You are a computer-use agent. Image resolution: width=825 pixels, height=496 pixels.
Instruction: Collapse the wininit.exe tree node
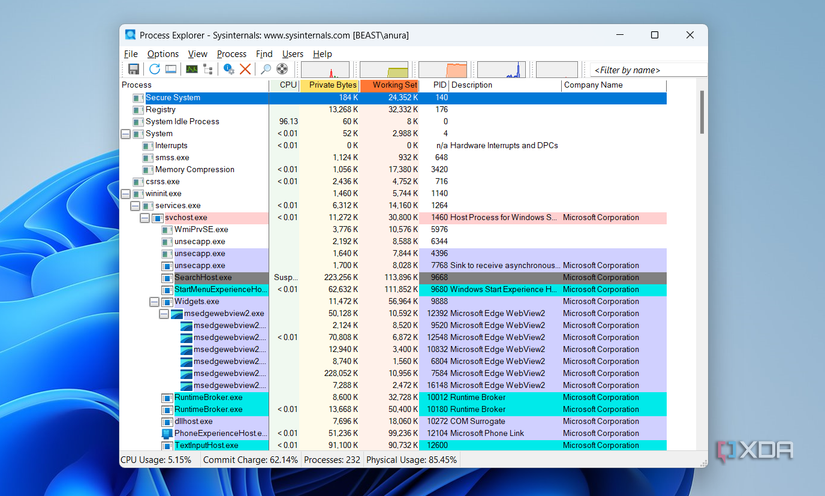coord(126,193)
